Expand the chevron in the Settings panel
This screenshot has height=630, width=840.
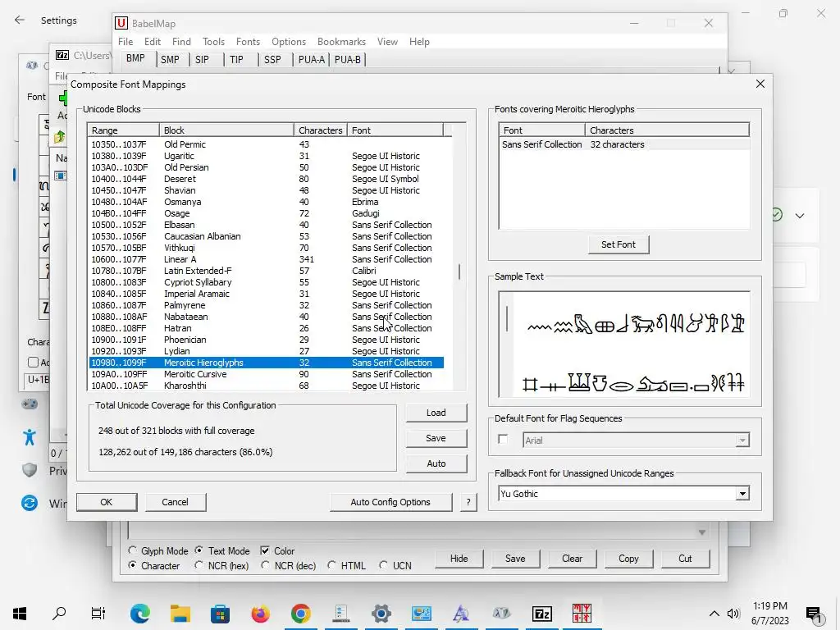[800, 216]
